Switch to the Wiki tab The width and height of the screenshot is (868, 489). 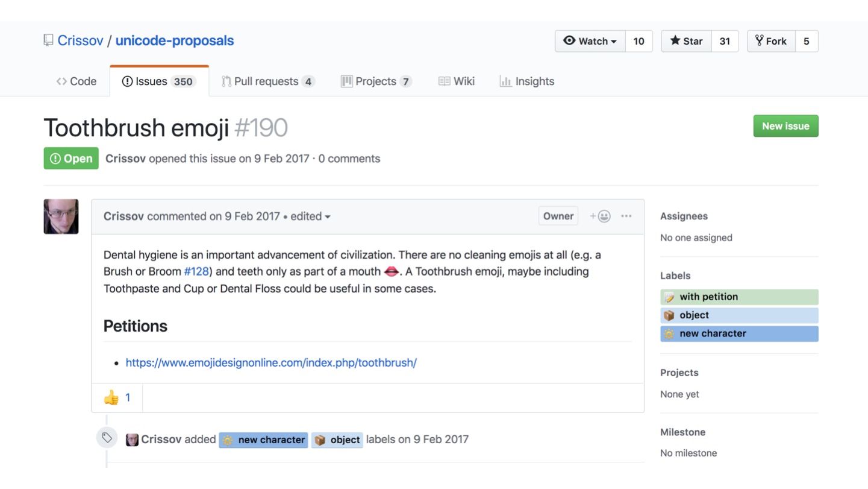[x=457, y=81]
